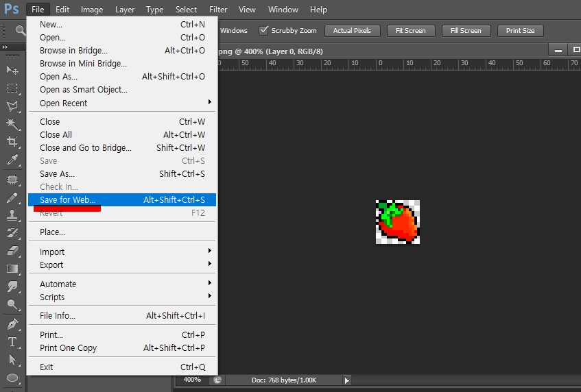Viewport: 581px width, 392px height.
Task: Choose Save As in the File menu
Action: 121,173
